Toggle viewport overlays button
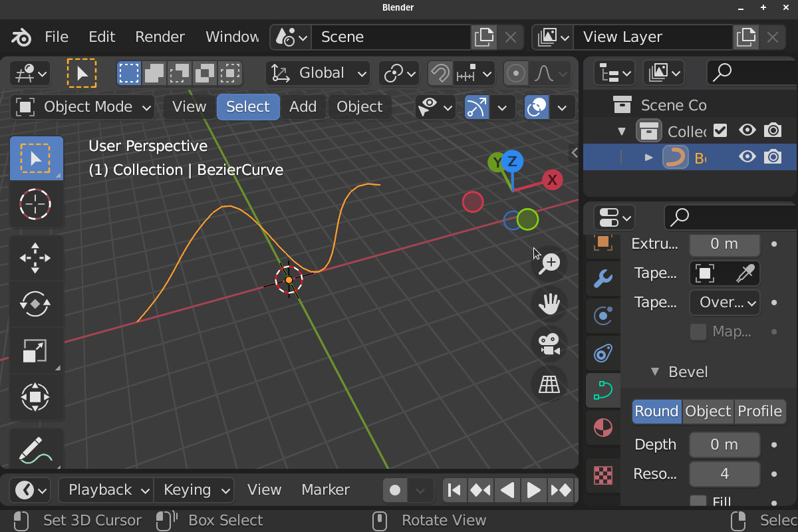 coord(537,107)
